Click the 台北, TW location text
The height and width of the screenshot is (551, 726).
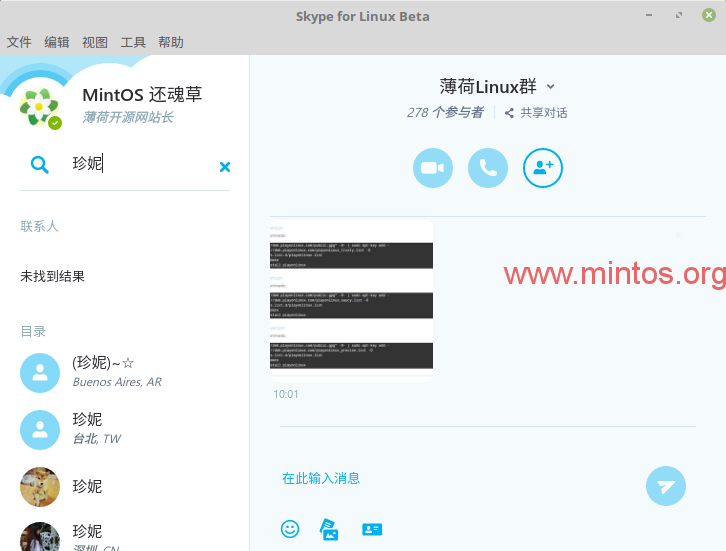coord(97,438)
